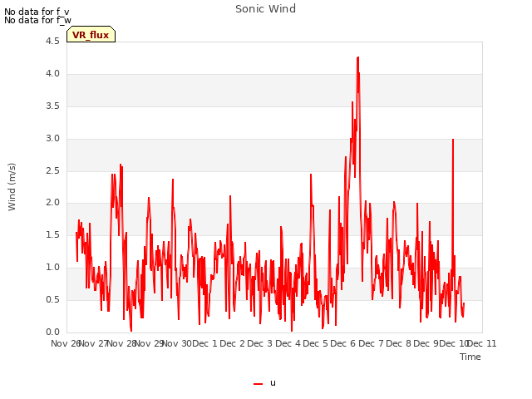
Task: Click the VR_flux label box
Action: (x=91, y=34)
